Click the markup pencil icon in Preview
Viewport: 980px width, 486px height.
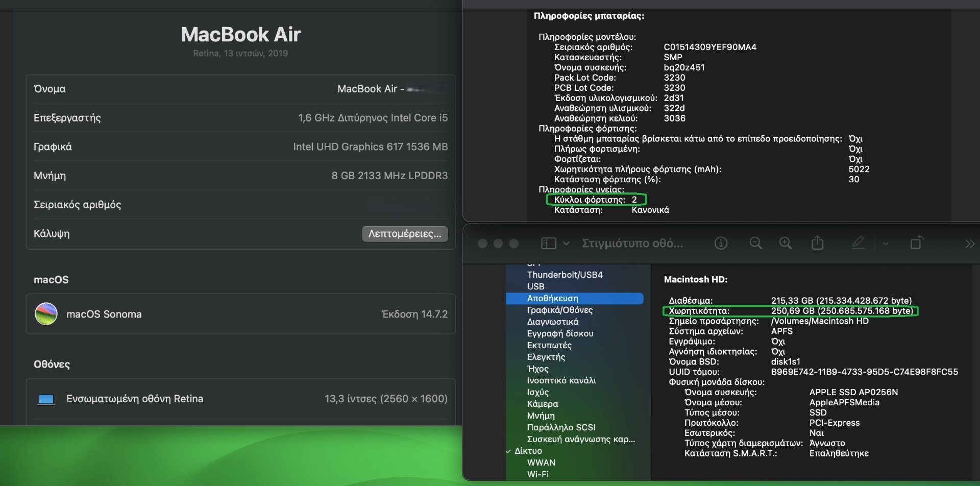pos(859,242)
